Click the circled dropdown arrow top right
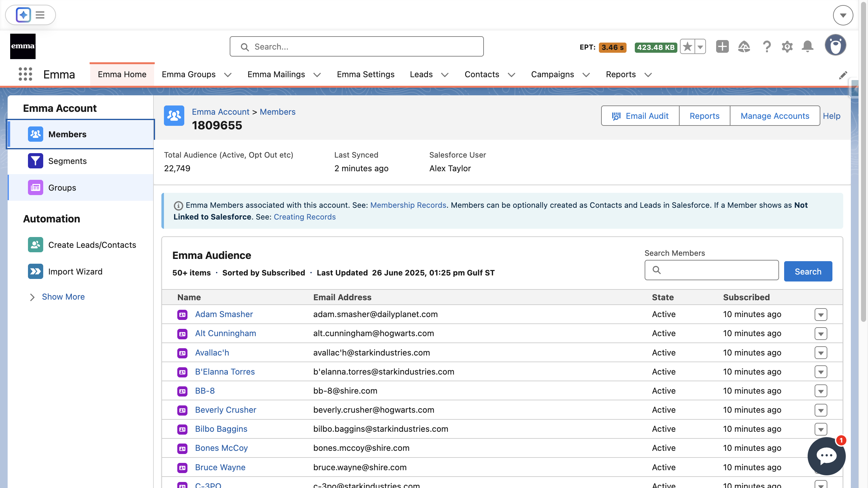 tap(843, 15)
